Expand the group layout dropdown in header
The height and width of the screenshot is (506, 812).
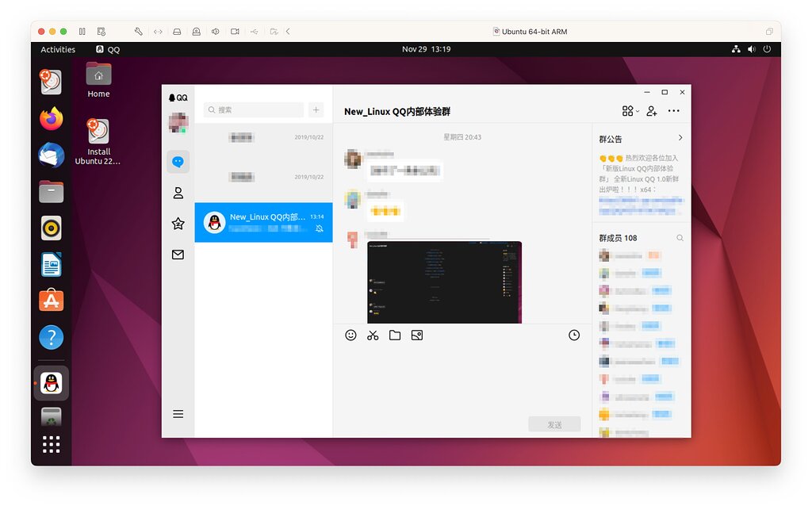630,111
